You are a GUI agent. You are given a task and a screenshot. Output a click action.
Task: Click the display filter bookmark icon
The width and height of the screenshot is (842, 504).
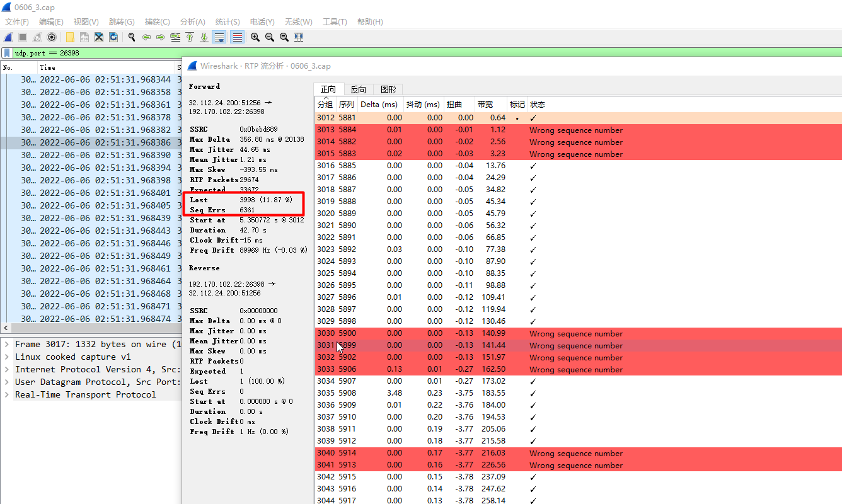point(7,53)
